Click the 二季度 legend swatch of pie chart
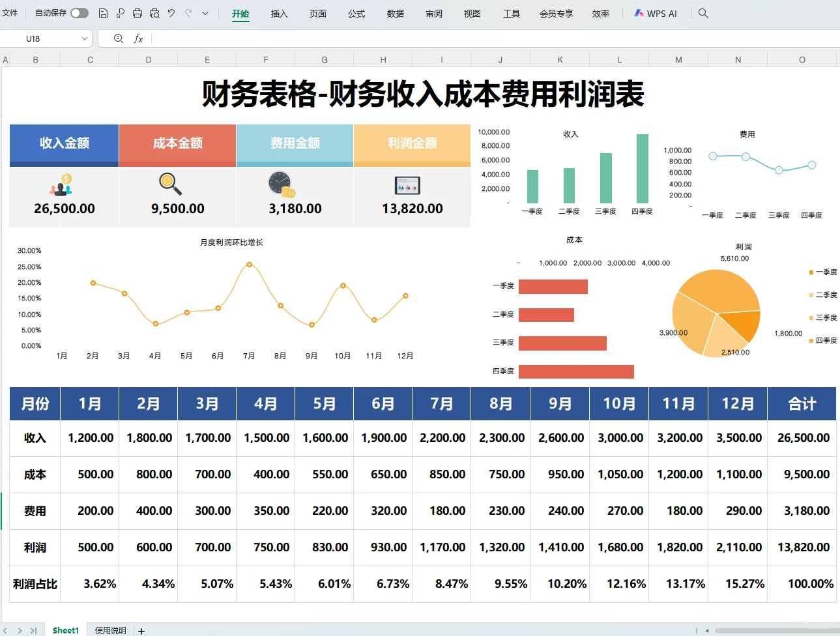The height and width of the screenshot is (636, 840). pos(811,295)
